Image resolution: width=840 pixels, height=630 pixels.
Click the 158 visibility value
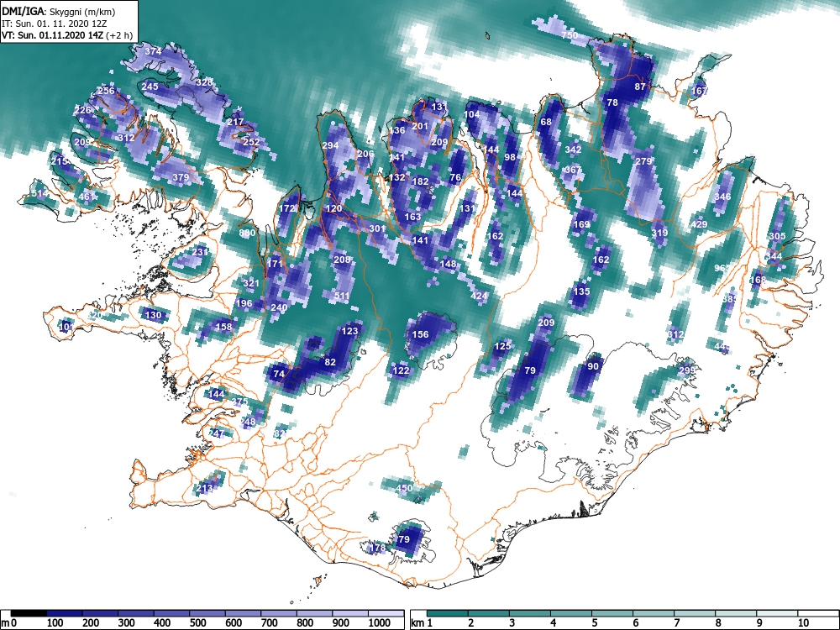coord(224,326)
